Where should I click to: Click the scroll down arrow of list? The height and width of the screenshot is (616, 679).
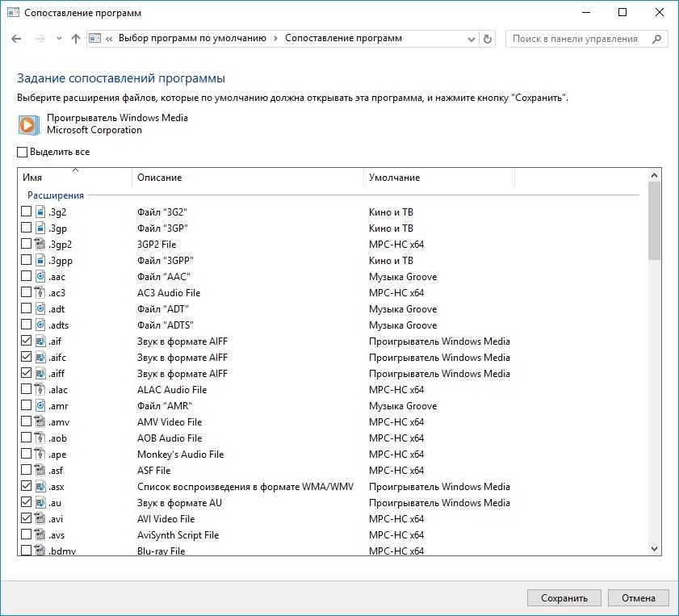pos(654,548)
